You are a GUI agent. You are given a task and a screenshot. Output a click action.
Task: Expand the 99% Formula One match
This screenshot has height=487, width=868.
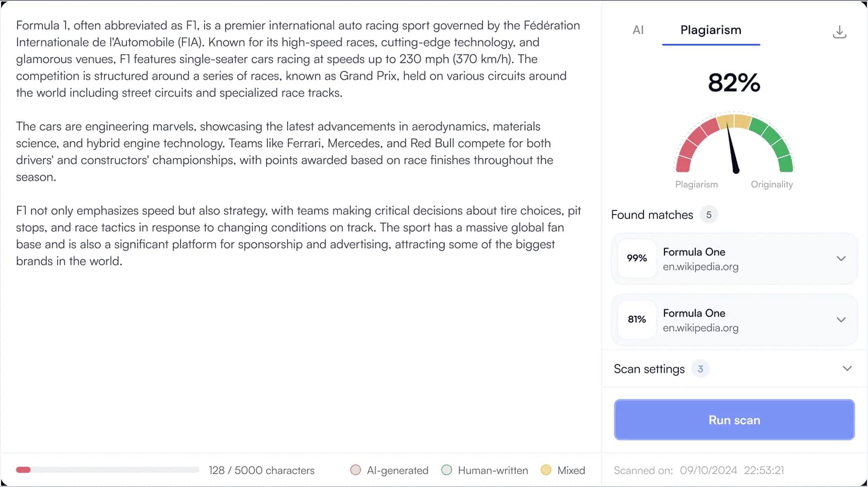[x=841, y=259]
